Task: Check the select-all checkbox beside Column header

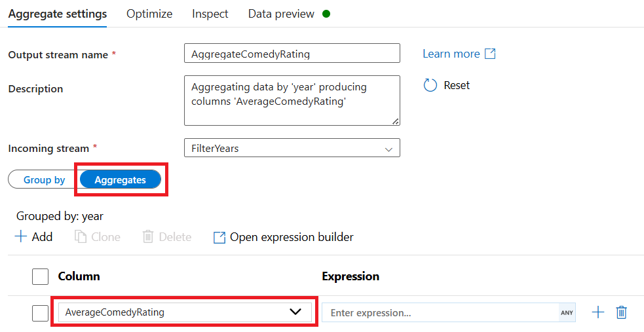Action: click(40, 276)
